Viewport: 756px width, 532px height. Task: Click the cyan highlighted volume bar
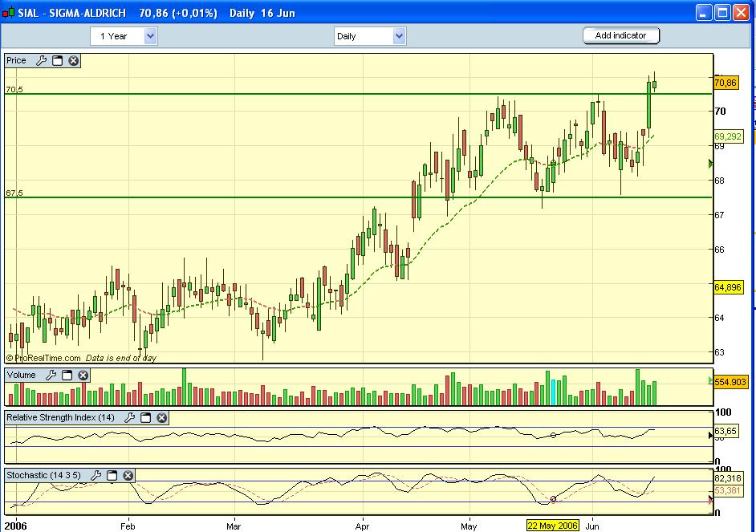tap(553, 392)
